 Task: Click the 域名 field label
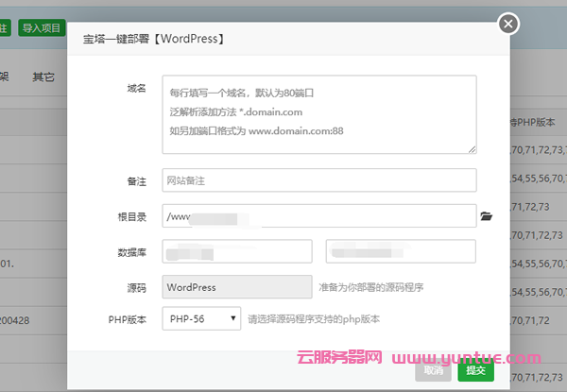point(136,88)
